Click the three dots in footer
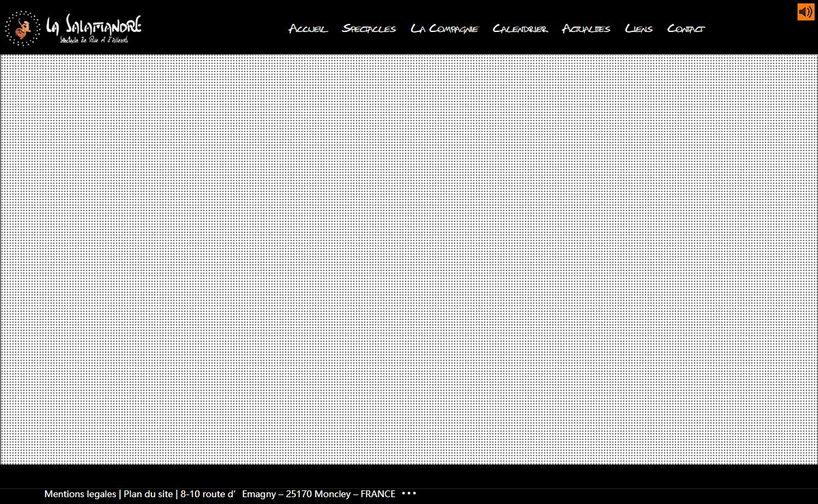818x504 pixels. pyautogui.click(x=409, y=493)
